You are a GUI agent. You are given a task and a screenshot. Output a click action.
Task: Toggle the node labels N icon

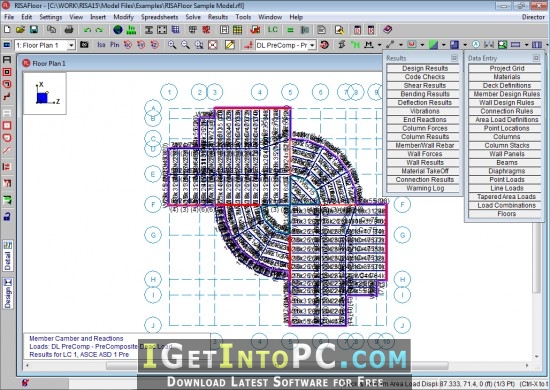click(355, 45)
